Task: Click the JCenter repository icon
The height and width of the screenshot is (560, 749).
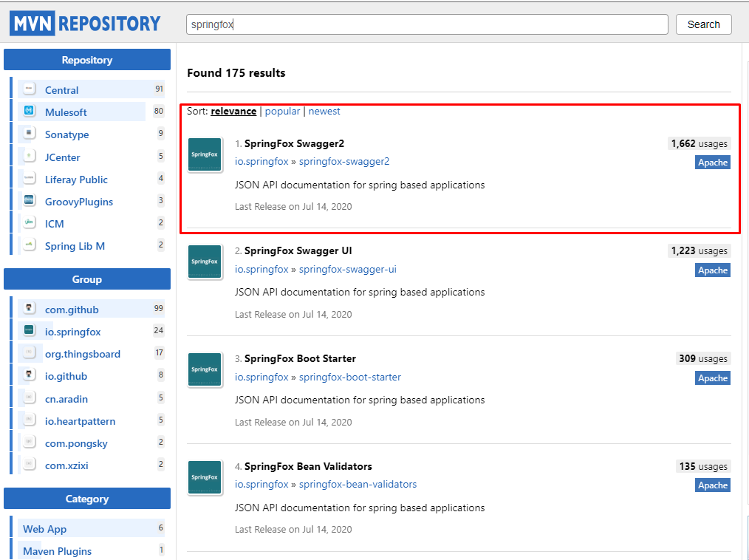Action: [x=29, y=156]
